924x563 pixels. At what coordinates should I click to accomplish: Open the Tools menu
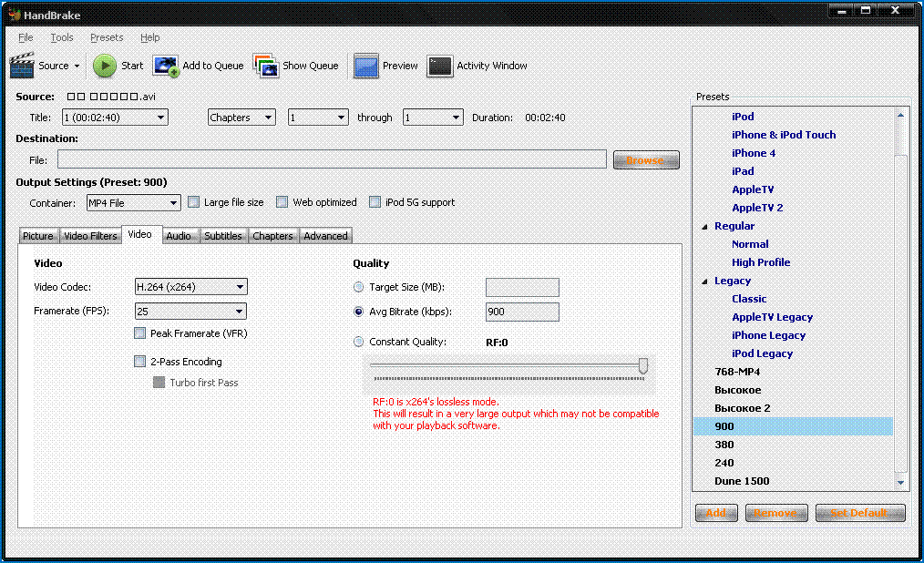(x=62, y=37)
